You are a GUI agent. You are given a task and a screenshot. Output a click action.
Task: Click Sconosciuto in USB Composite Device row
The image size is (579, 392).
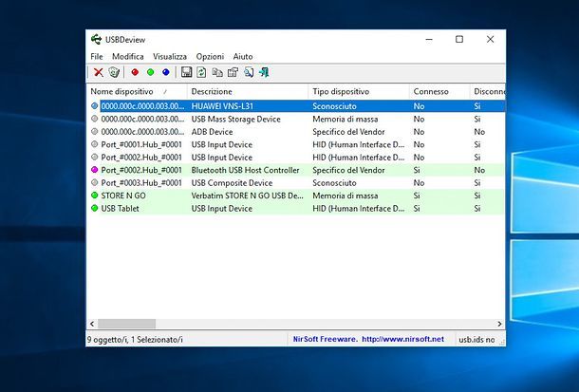click(x=334, y=182)
